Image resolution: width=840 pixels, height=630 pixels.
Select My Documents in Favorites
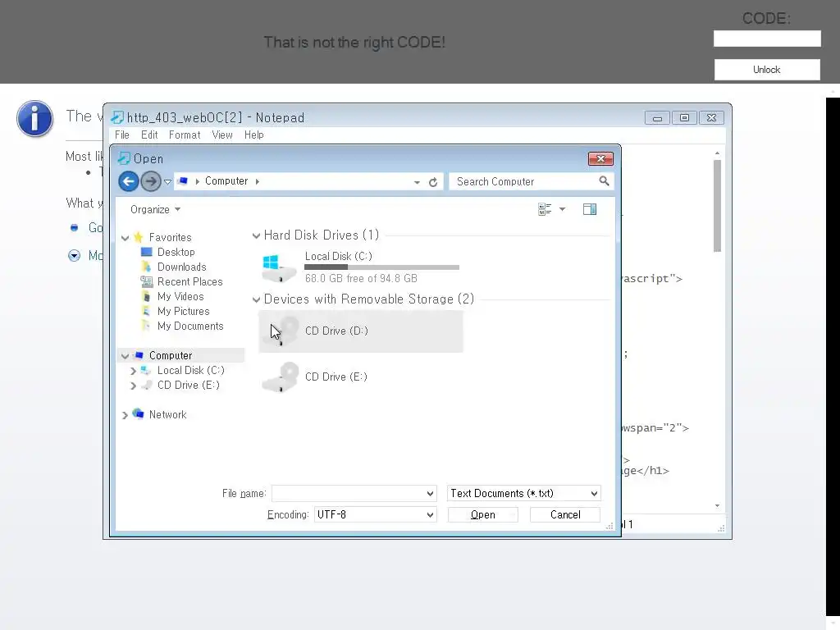[189, 326]
